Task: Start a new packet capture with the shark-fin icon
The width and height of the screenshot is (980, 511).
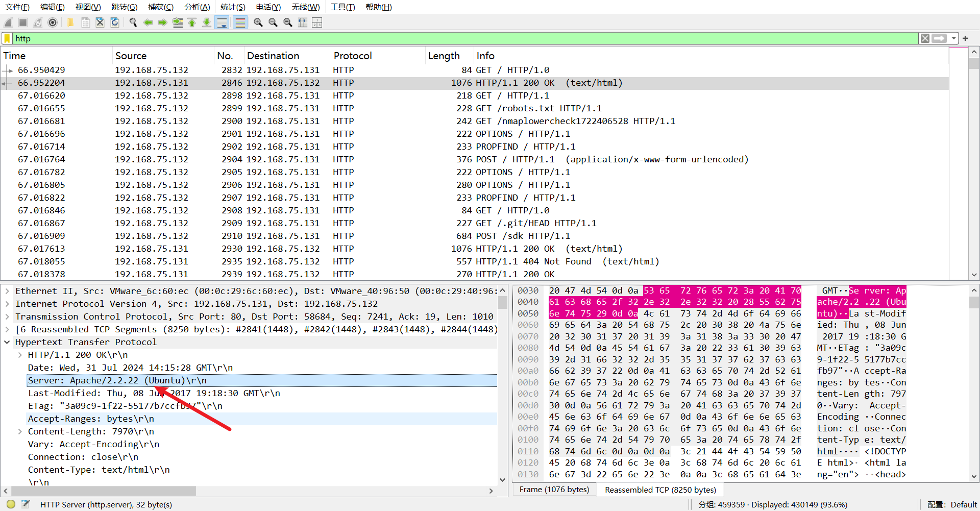Action: (x=8, y=22)
